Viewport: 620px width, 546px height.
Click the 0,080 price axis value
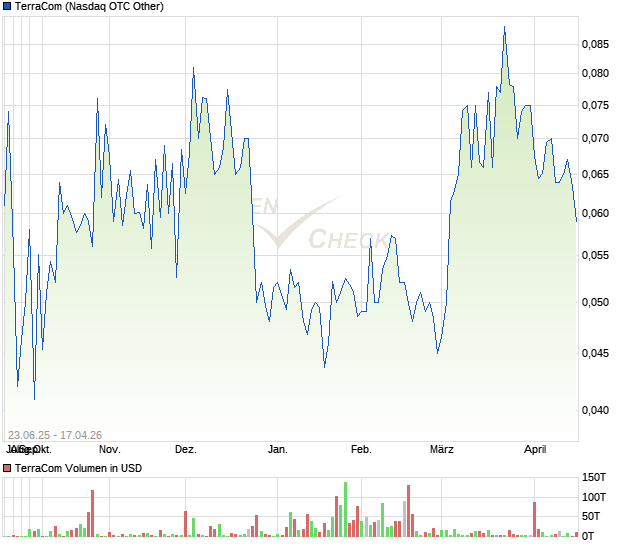click(595, 73)
